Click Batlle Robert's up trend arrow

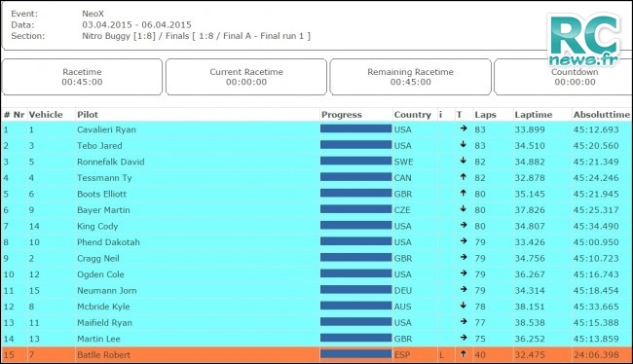point(463,354)
